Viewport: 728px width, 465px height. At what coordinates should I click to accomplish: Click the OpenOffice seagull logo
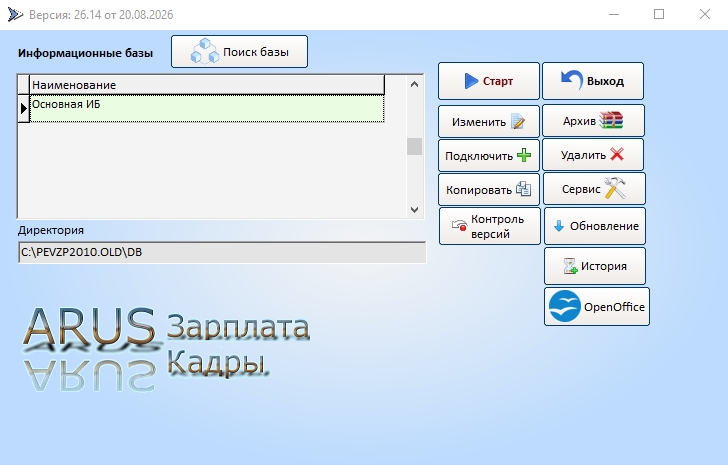[x=564, y=306]
